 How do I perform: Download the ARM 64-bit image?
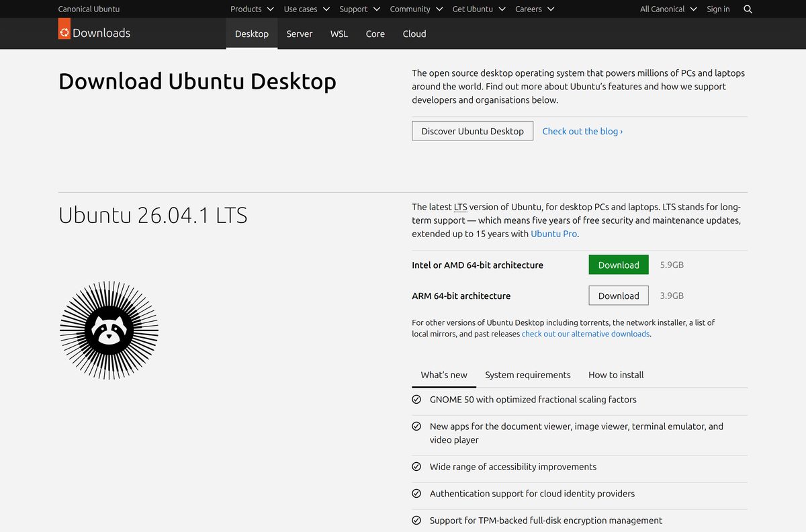pyautogui.click(x=619, y=296)
